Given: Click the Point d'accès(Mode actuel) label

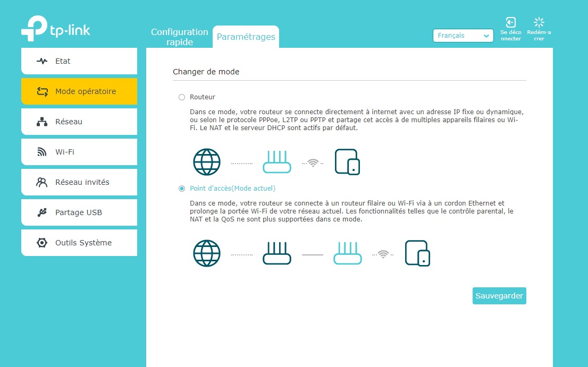Looking at the screenshot, I should point(232,189).
